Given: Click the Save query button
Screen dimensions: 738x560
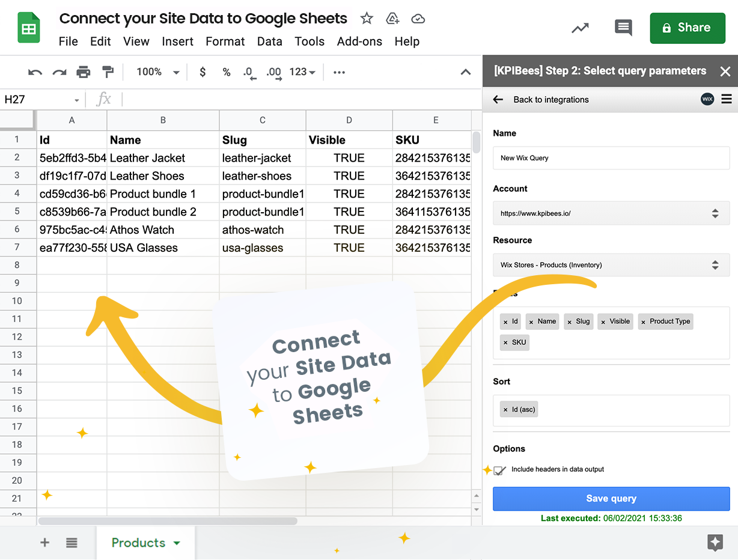Looking at the screenshot, I should pos(611,499).
